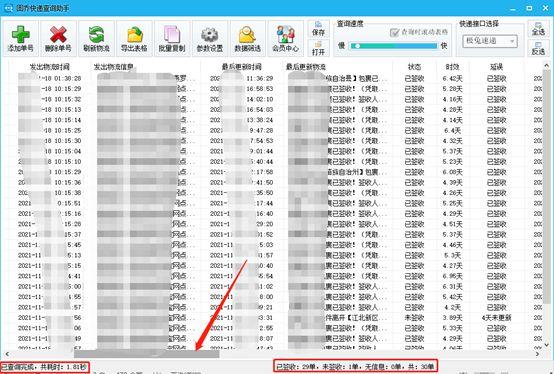Select all rows with 全选
The image size is (554, 374).
click(538, 29)
